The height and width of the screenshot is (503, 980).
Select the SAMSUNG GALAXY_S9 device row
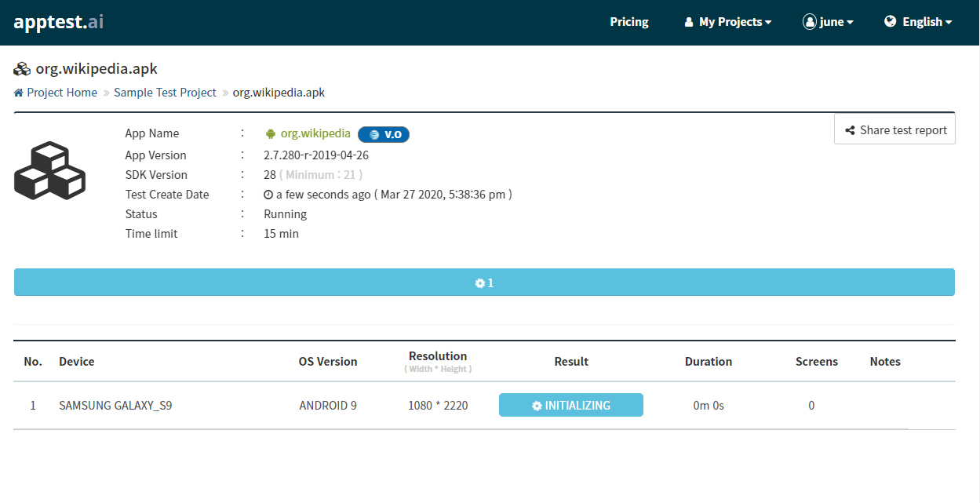point(484,406)
